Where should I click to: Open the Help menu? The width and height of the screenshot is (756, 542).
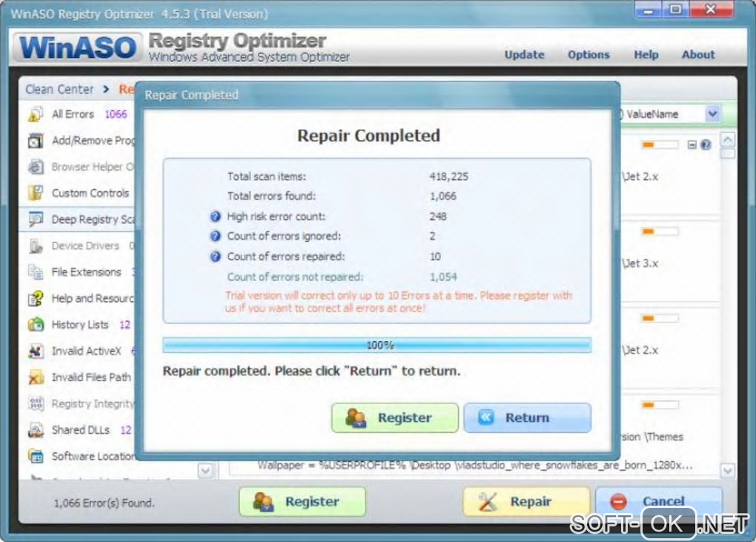tap(646, 54)
